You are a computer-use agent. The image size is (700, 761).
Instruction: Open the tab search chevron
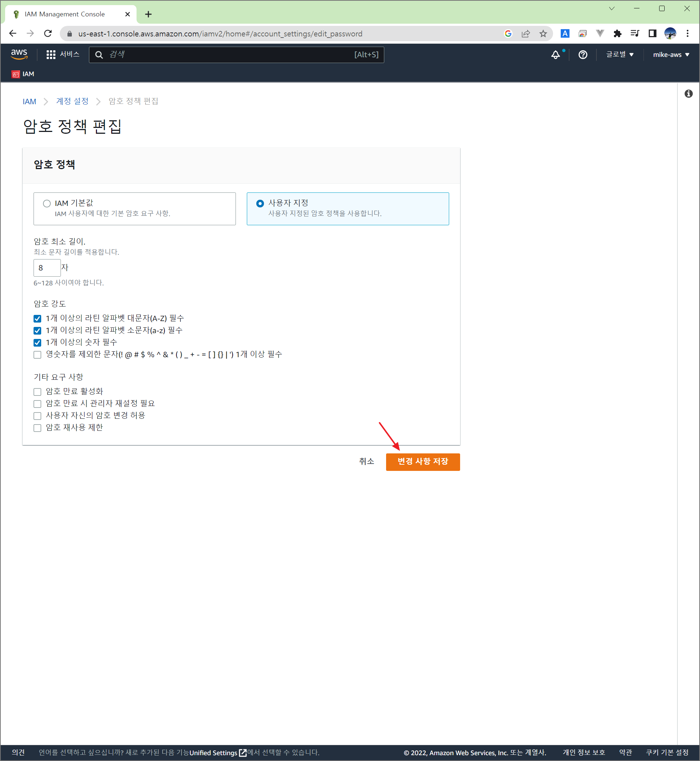[x=611, y=8]
